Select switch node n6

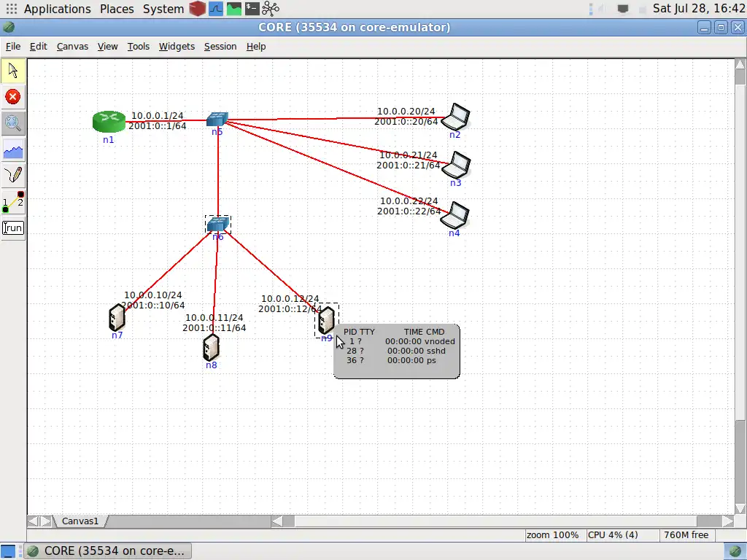[x=217, y=224]
